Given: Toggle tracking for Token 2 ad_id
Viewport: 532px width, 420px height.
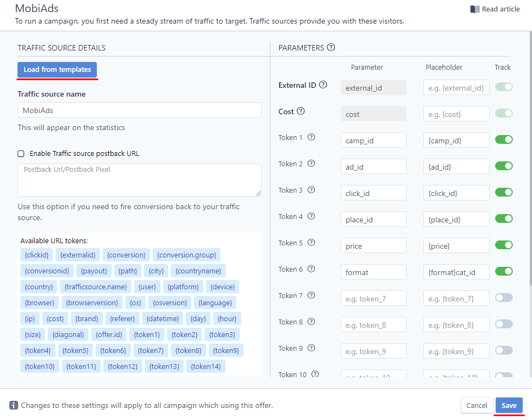Looking at the screenshot, I should [x=504, y=166].
